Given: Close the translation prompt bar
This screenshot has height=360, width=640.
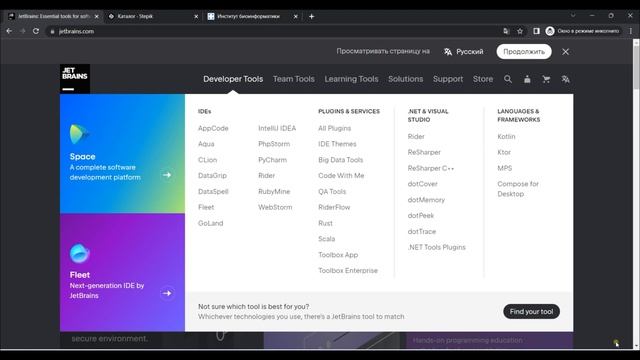Looking at the screenshot, I should click(x=565, y=52).
